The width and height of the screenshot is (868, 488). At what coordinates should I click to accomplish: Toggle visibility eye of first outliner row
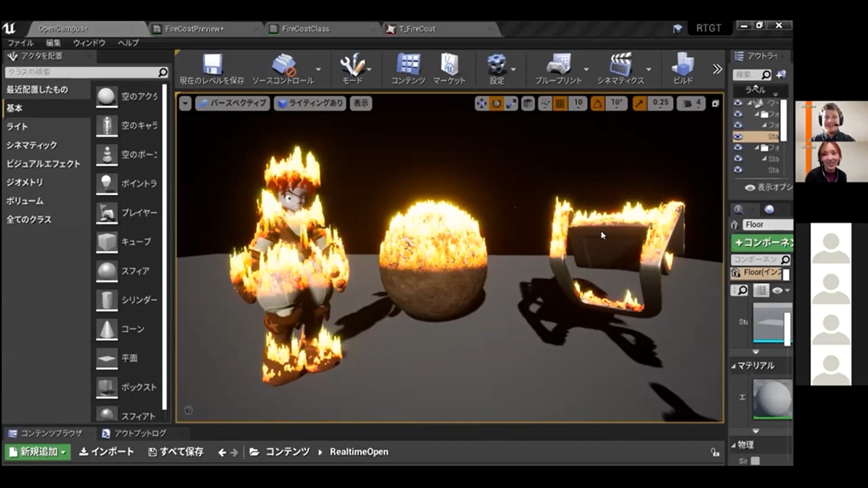point(738,103)
